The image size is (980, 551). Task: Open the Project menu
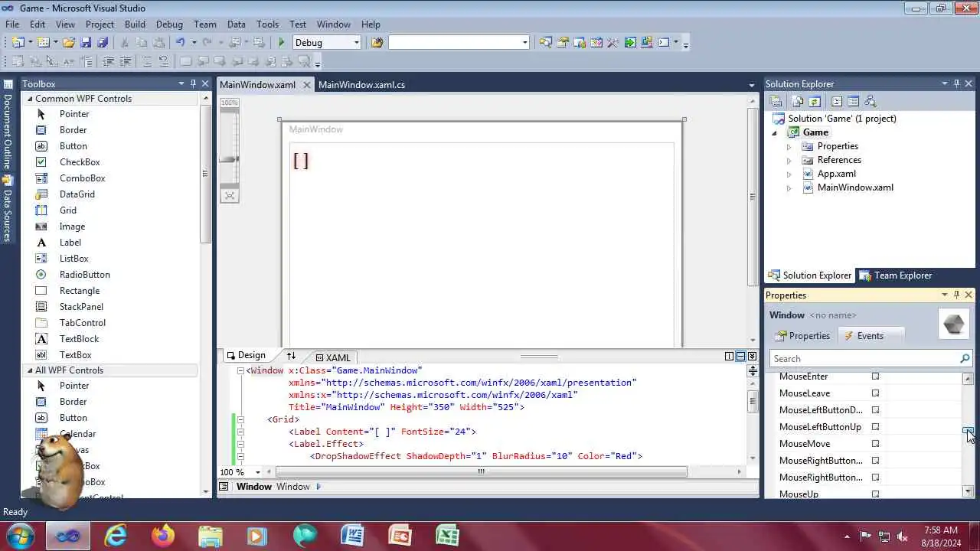(100, 24)
